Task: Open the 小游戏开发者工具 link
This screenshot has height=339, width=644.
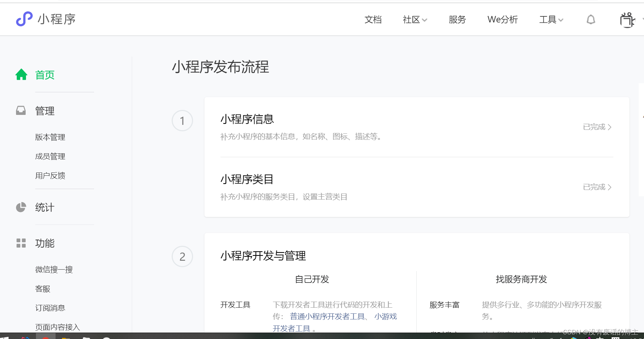Action: pyautogui.click(x=385, y=317)
